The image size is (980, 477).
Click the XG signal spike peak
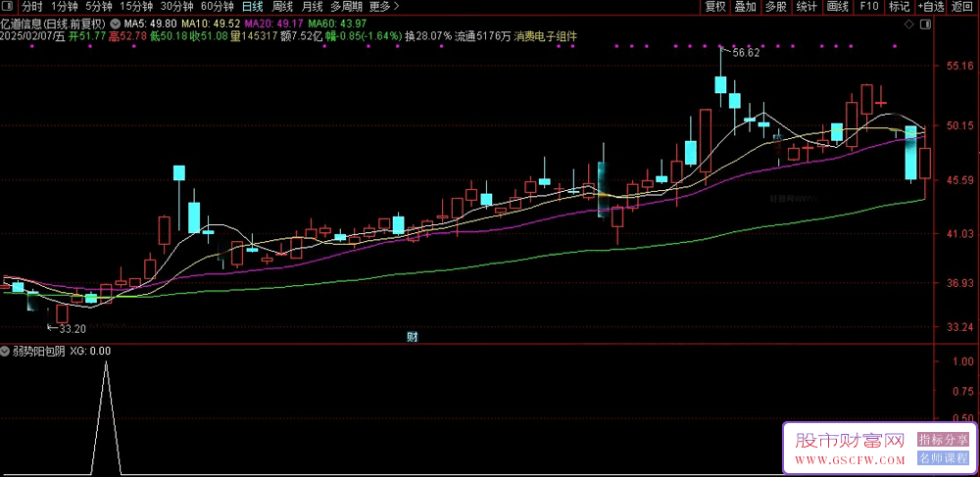(x=106, y=361)
